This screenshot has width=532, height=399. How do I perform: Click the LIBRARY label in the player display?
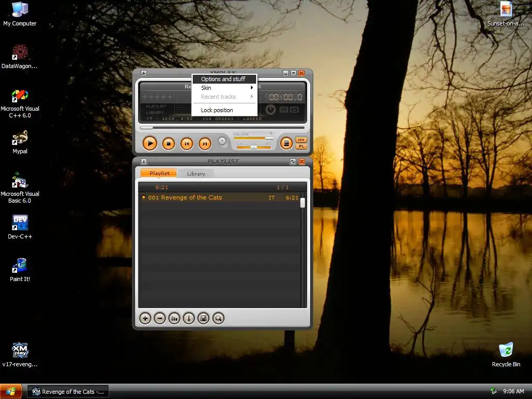155,112
